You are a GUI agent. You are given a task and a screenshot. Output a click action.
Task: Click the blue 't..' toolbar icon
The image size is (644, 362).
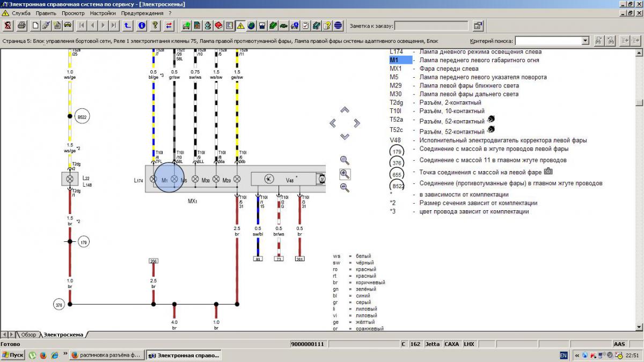click(128, 25)
